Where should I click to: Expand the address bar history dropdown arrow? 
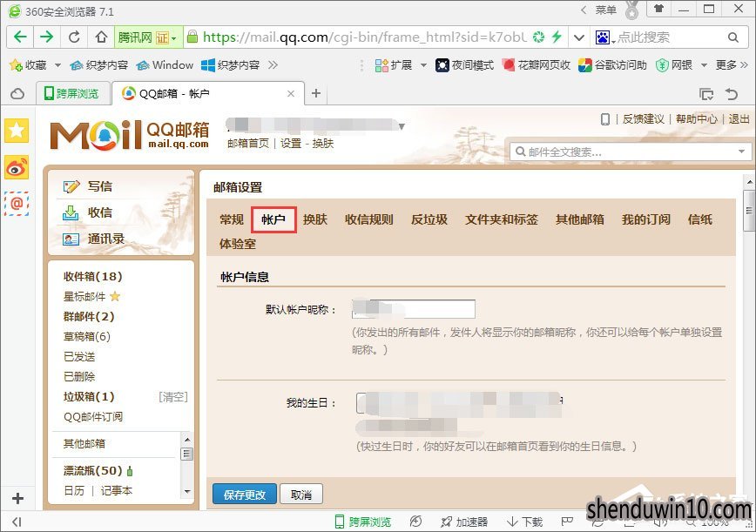(579, 37)
